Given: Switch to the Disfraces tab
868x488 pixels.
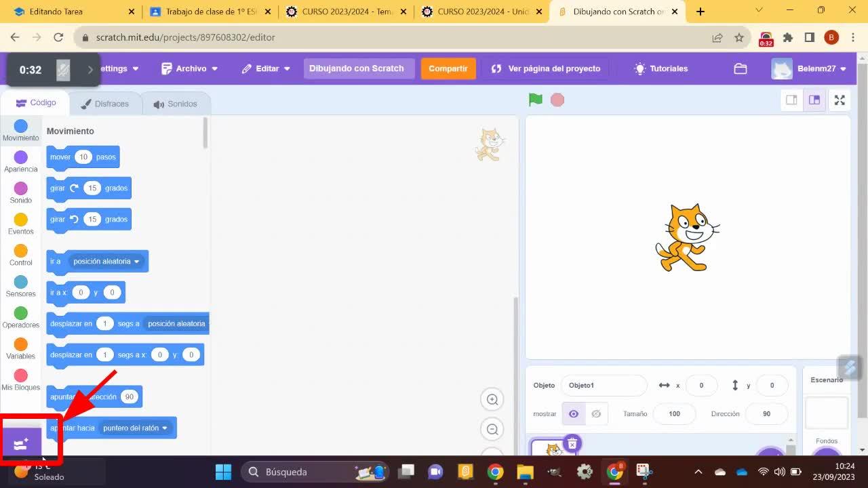Looking at the screenshot, I should click(105, 104).
